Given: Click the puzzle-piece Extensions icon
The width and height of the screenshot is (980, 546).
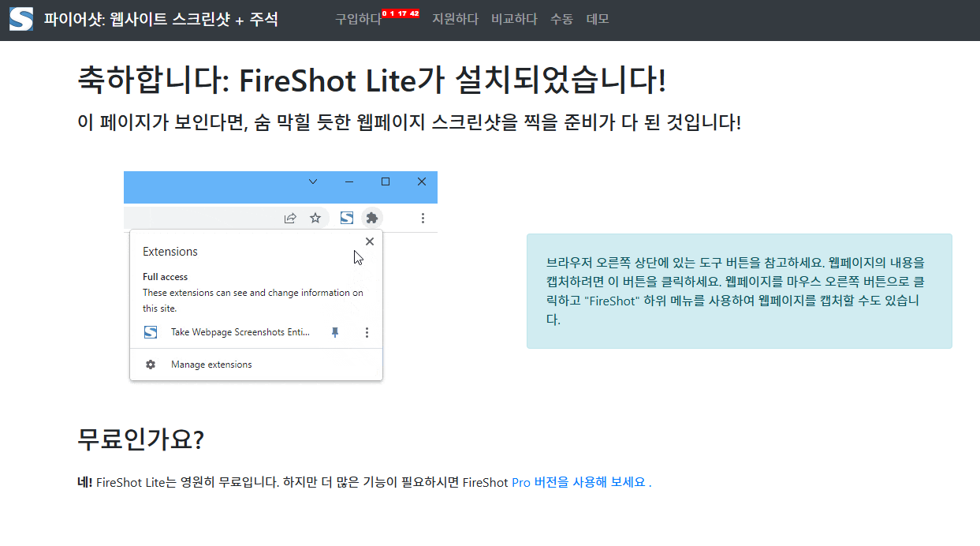Looking at the screenshot, I should point(372,218).
